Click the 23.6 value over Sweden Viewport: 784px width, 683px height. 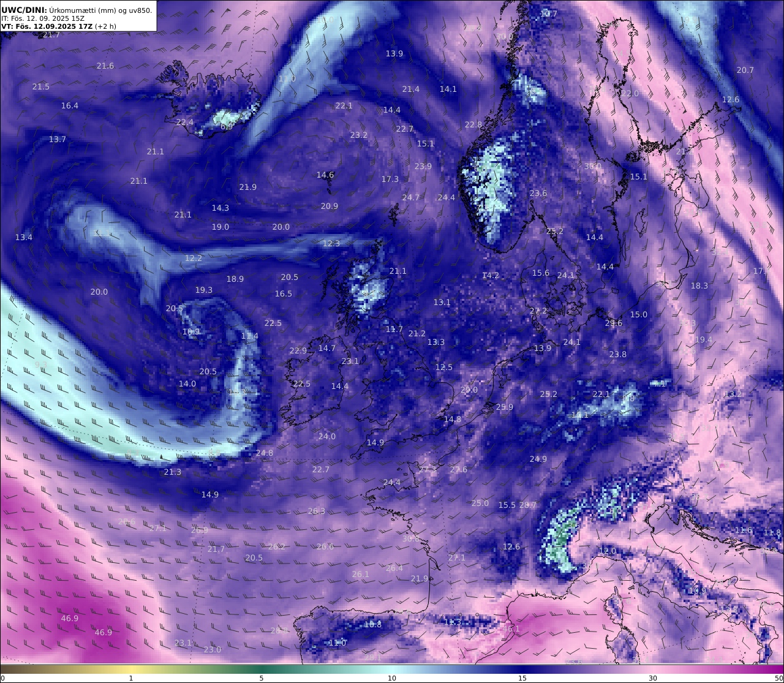tap(538, 194)
